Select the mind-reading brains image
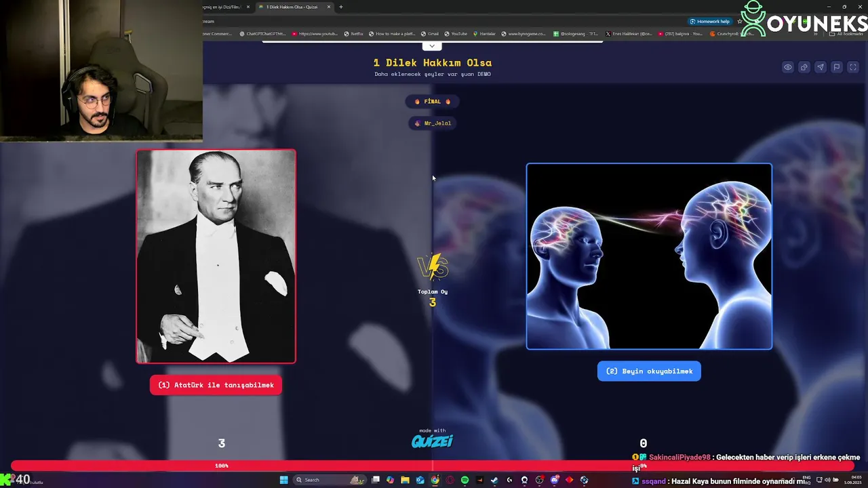Screen dimensions: 868x488 click(x=649, y=256)
